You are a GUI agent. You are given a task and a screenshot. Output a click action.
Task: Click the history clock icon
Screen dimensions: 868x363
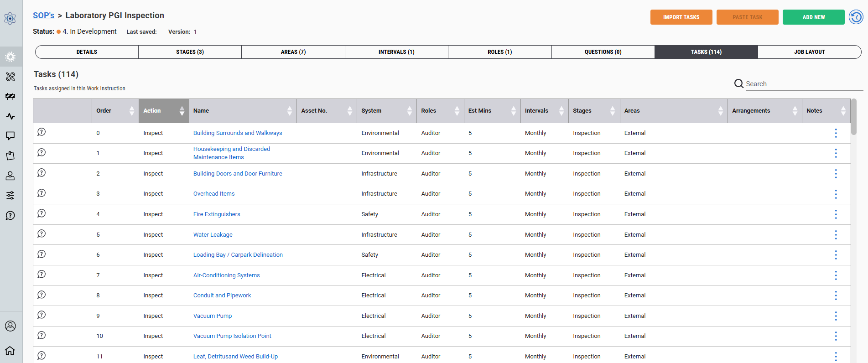point(856,17)
